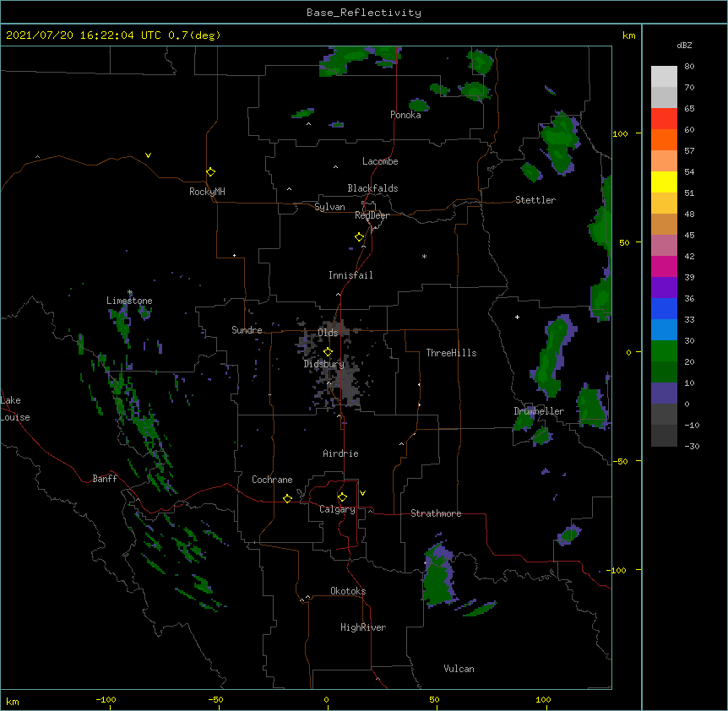
Task: Pick the red 60-65 dBZ legend band
Action: 664,119
